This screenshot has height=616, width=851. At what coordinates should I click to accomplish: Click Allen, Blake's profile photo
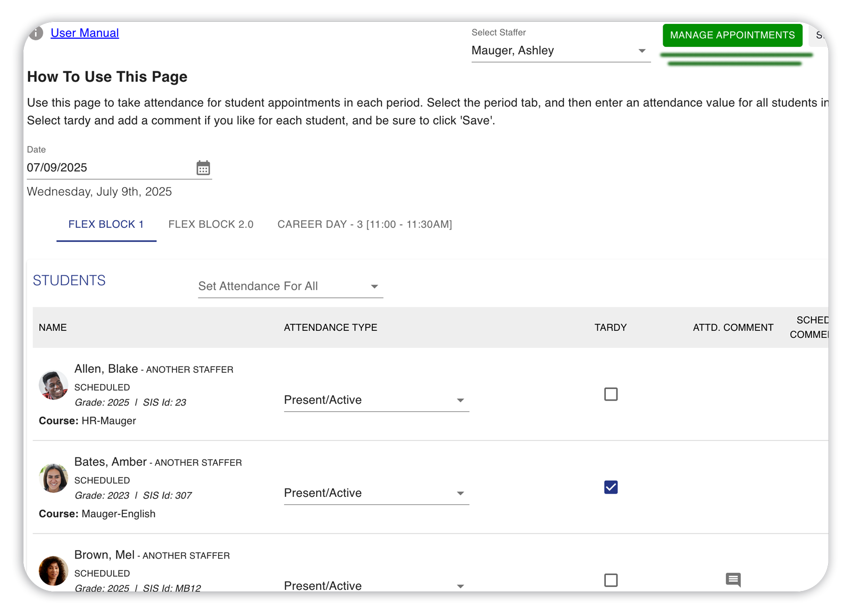53,385
